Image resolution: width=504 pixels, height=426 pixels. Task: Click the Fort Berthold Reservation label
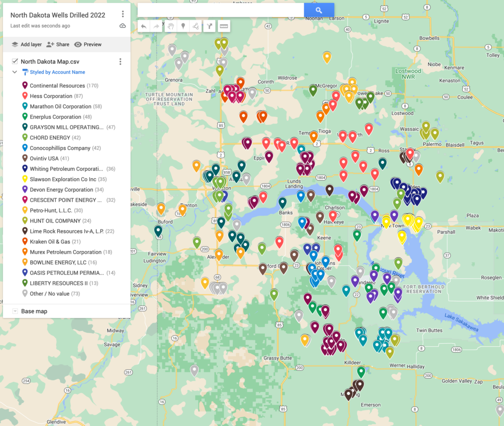pos(424,289)
